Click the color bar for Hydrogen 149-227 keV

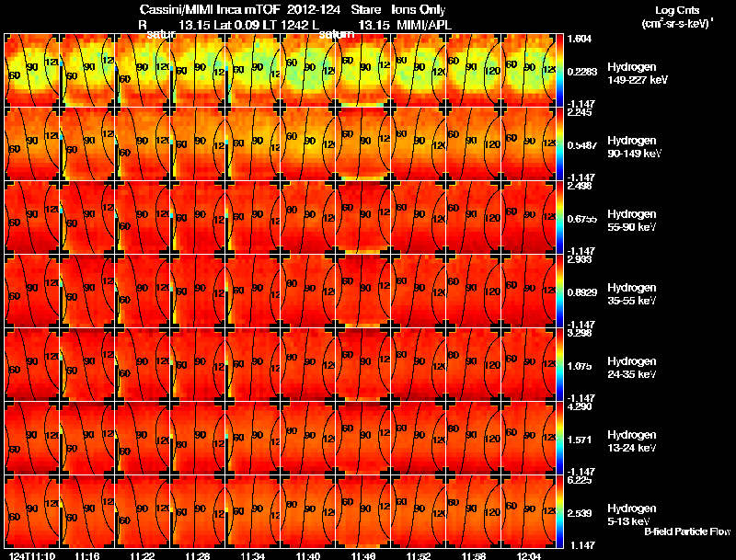point(559,71)
